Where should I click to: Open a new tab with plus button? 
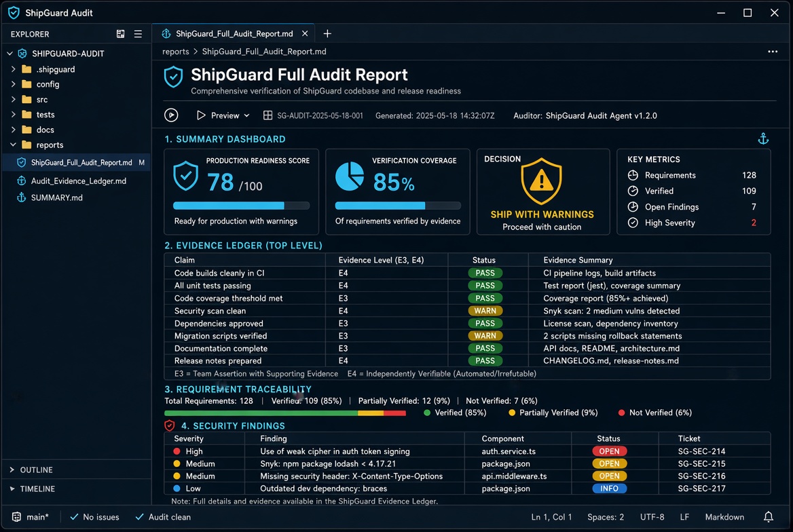[327, 33]
